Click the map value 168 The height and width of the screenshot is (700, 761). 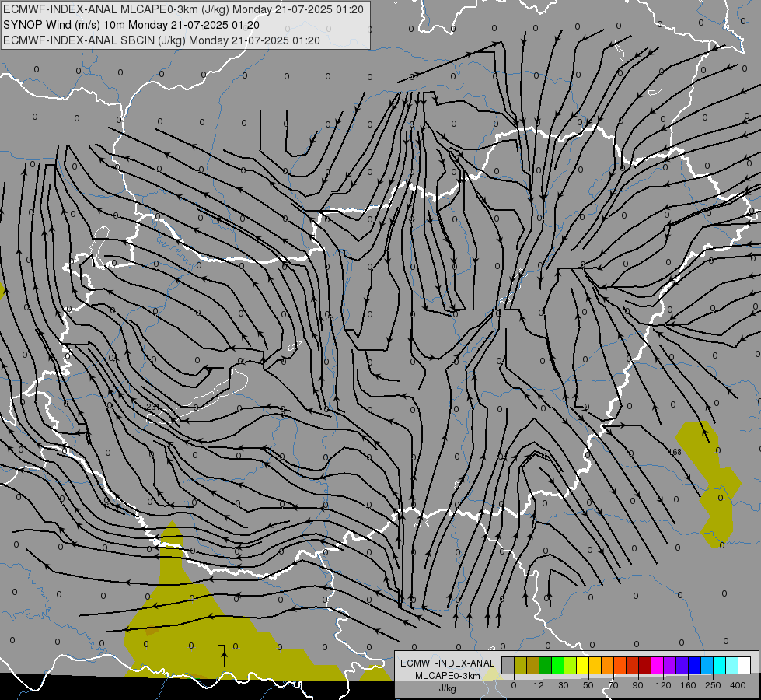click(x=675, y=452)
